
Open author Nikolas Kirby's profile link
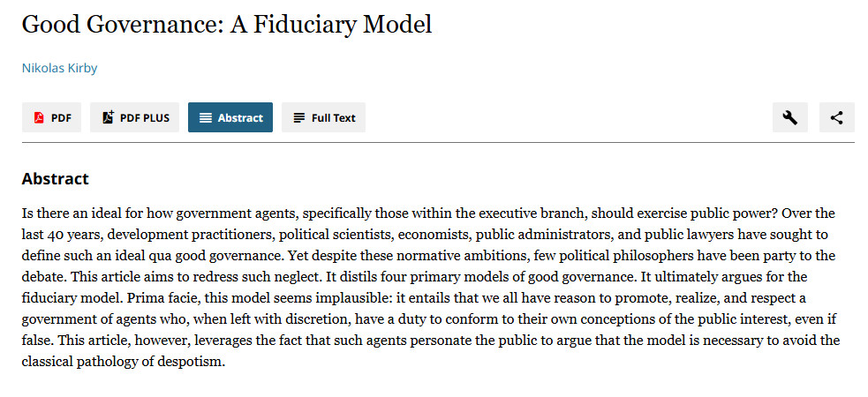(x=60, y=69)
